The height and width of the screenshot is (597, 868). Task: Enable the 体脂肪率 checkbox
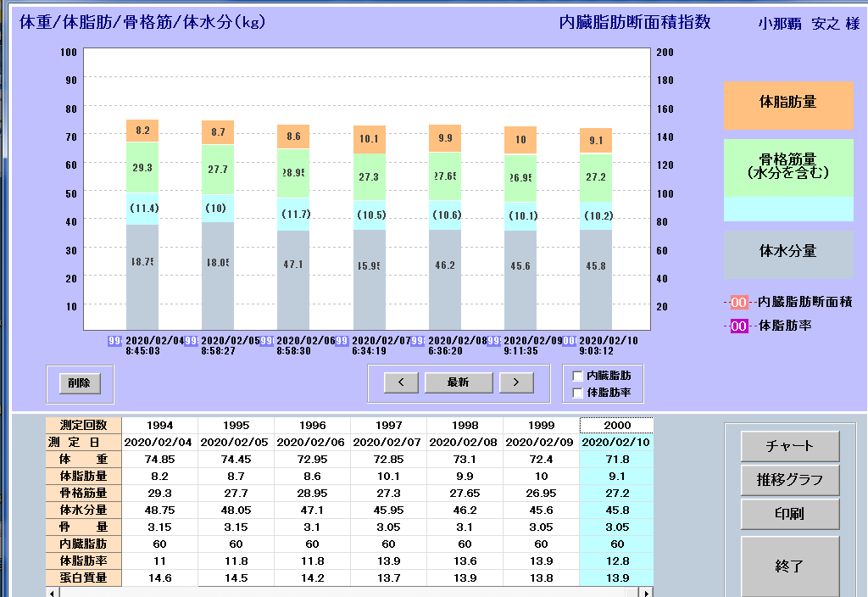click(x=577, y=393)
